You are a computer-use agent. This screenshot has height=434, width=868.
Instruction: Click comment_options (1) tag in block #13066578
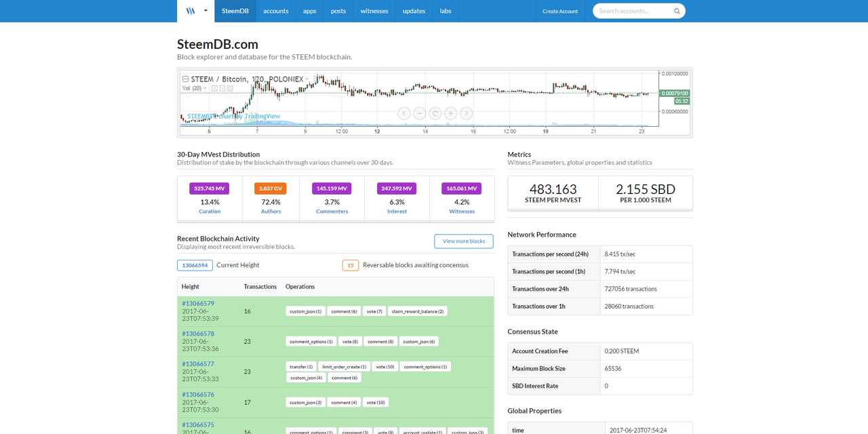coord(311,342)
